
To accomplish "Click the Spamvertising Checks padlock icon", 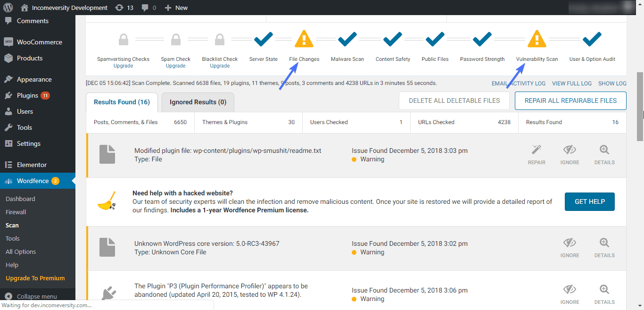I will click(124, 39).
